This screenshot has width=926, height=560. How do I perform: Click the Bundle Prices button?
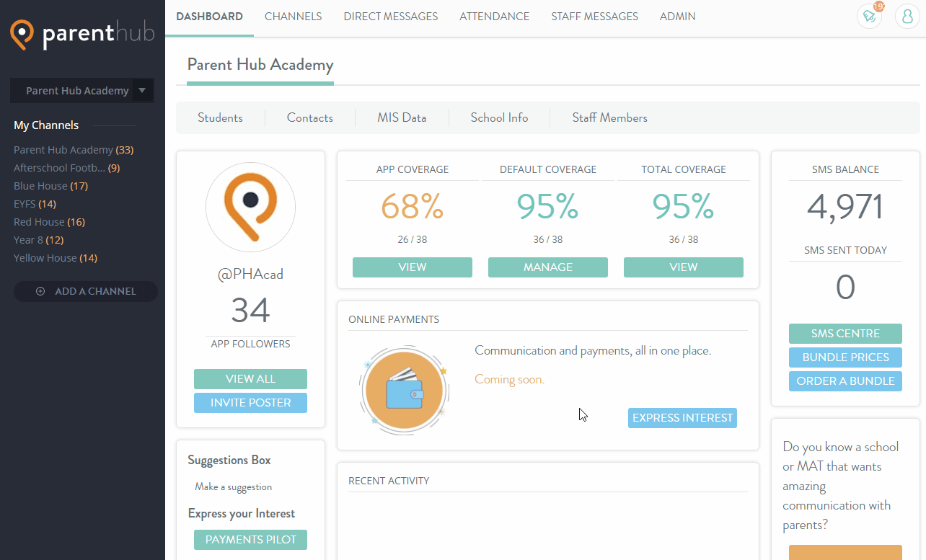pos(845,357)
